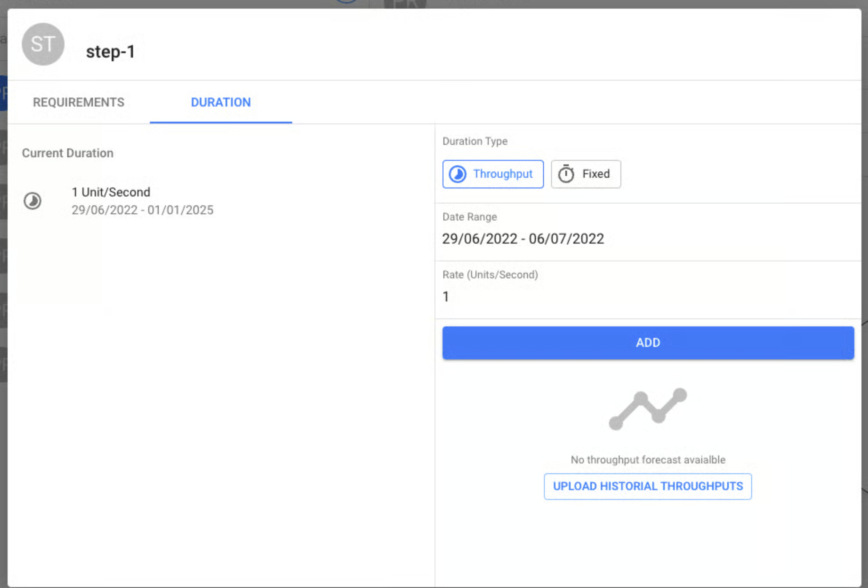This screenshot has width=868, height=588.
Task: Click the throughput clock icon beside current duration
Action: click(x=33, y=201)
